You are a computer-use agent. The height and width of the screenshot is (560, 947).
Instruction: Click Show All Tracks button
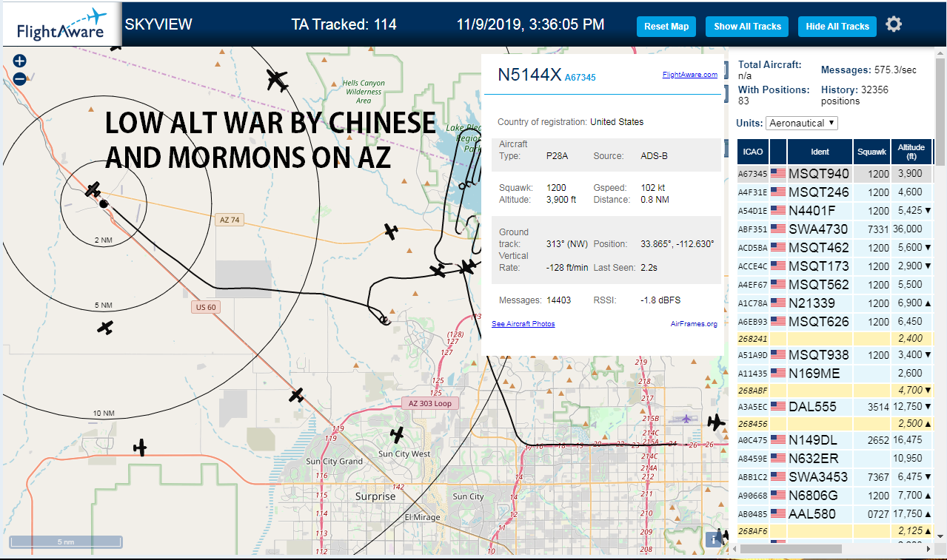tap(747, 27)
